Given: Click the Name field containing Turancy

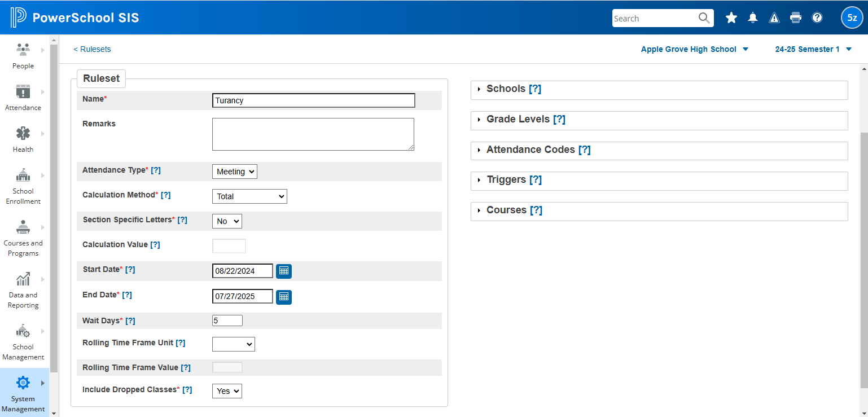Looking at the screenshot, I should [x=314, y=100].
